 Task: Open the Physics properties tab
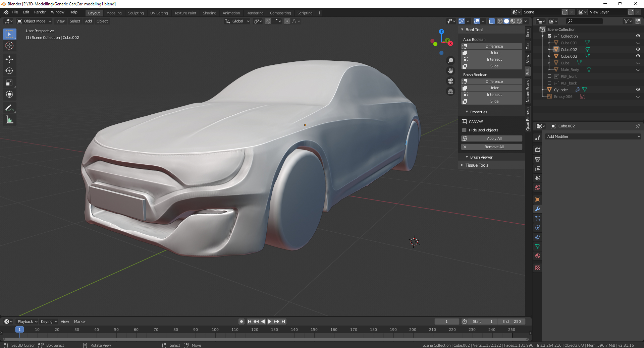click(538, 228)
